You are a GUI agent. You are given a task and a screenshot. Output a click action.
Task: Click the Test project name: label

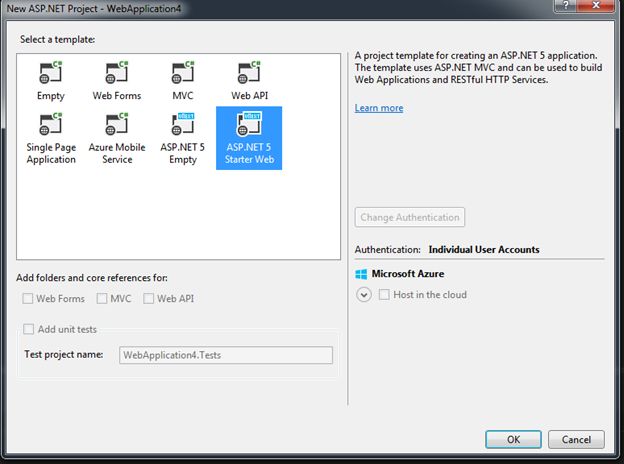pos(64,354)
